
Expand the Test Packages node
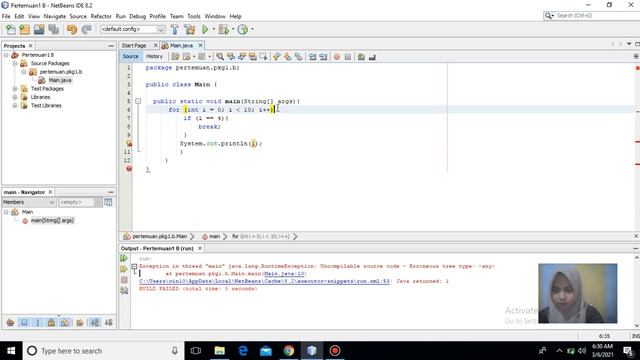[15, 89]
